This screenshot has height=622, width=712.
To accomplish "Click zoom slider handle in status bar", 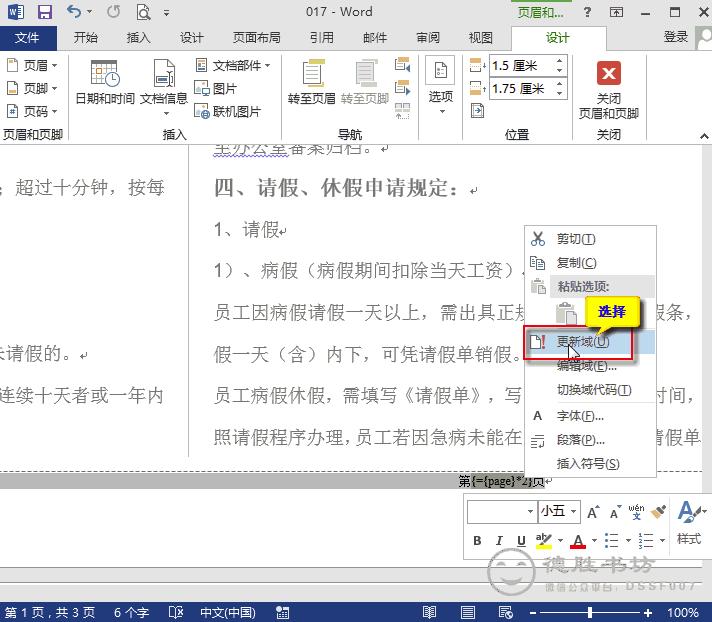I will pos(589,612).
